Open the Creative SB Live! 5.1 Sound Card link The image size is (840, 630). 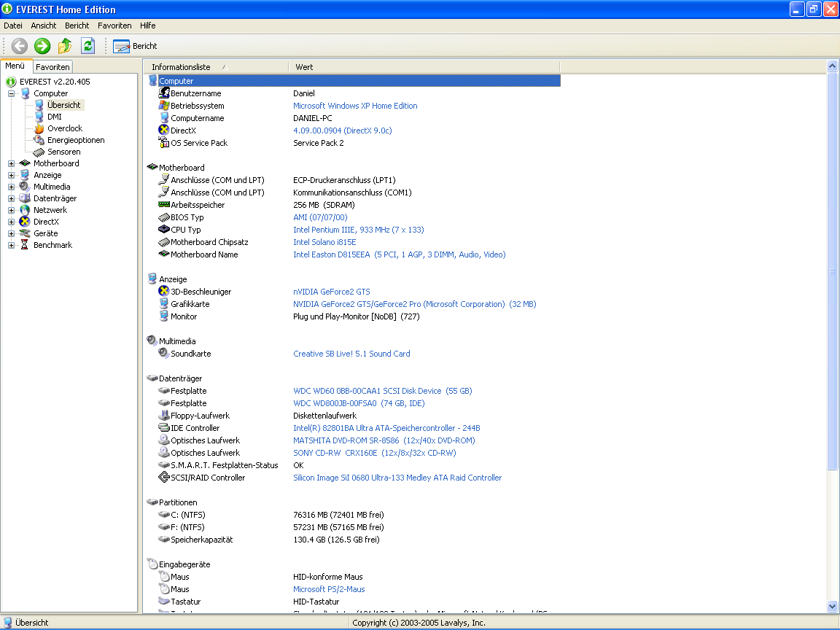351,354
